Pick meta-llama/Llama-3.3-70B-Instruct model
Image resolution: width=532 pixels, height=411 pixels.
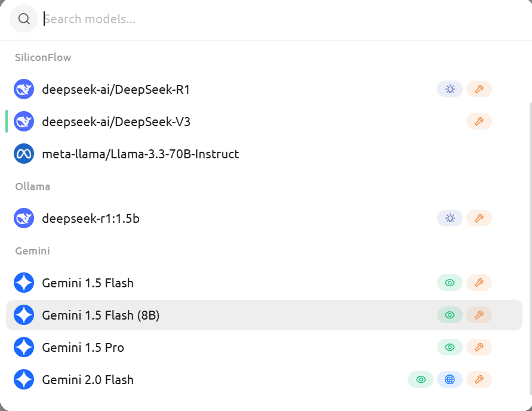pyautogui.click(x=264, y=154)
